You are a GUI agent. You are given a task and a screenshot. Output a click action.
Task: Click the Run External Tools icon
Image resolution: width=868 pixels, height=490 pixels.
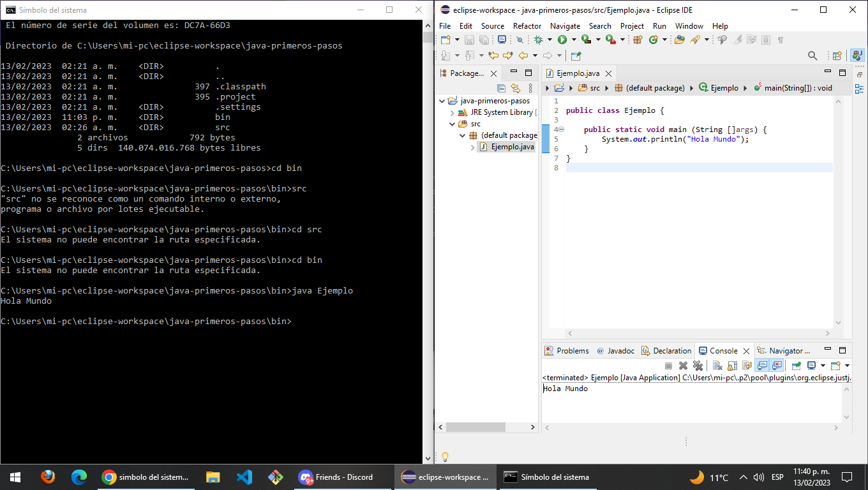[x=611, y=40]
